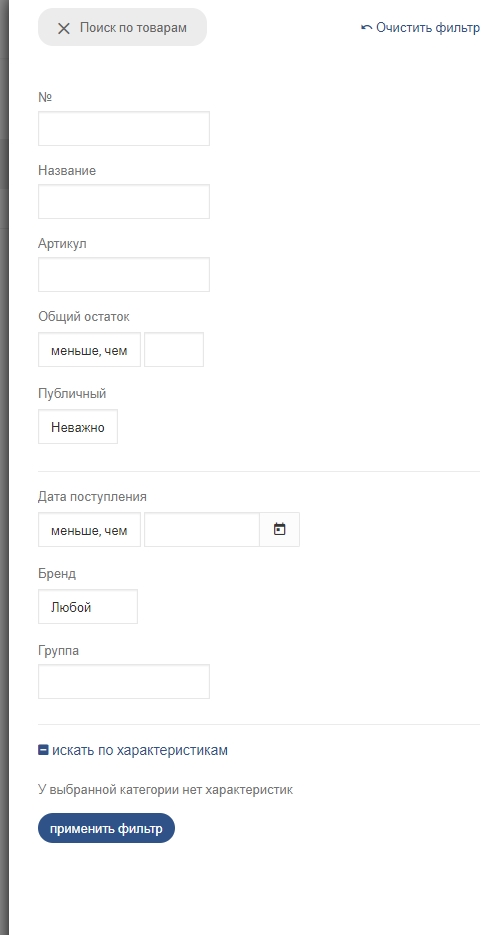The height and width of the screenshot is (935, 497).
Task: Focus the Дата поступления date field
Action: click(202, 530)
